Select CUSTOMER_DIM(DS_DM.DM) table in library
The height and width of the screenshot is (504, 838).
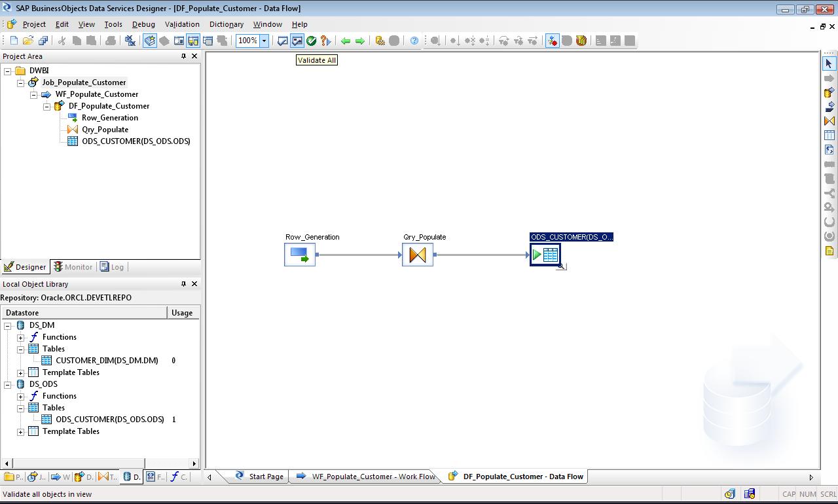[x=107, y=361]
